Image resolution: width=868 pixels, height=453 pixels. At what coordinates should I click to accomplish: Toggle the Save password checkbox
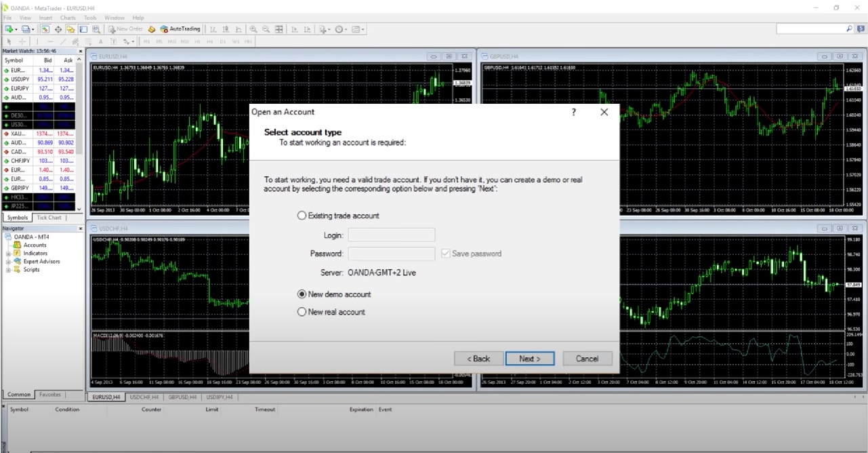[445, 254]
